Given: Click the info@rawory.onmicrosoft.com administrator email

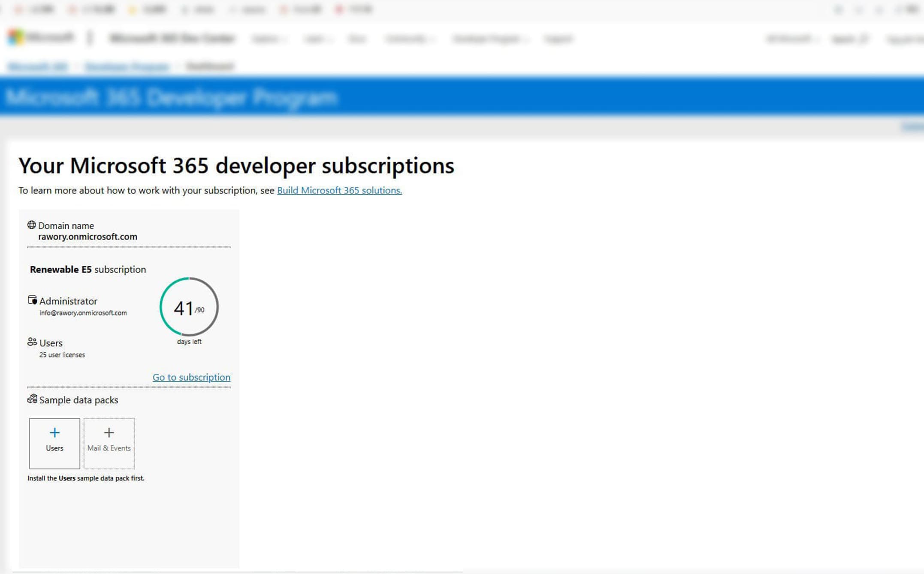Looking at the screenshot, I should pyautogui.click(x=83, y=313).
